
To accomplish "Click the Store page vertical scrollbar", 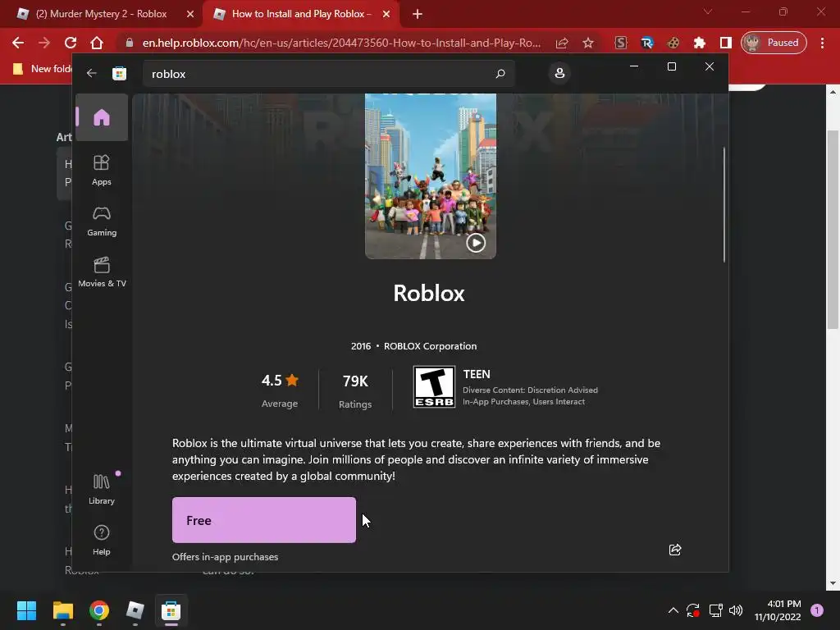I will point(724,204).
